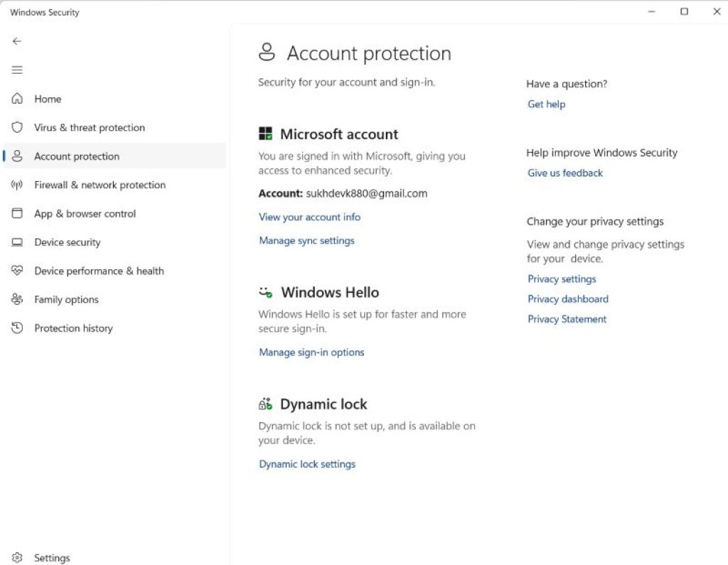Close the Windows Security window
Image resolution: width=728 pixels, height=565 pixels.
click(x=717, y=11)
